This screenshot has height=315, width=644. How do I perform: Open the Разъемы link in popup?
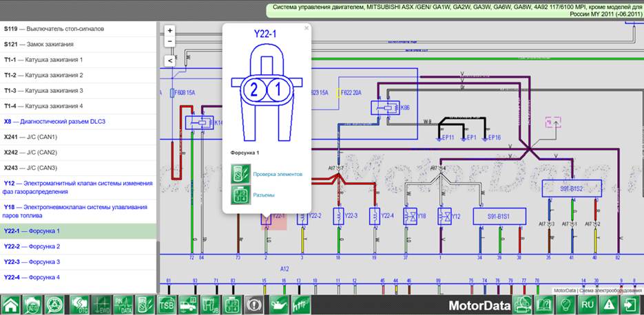pos(264,195)
